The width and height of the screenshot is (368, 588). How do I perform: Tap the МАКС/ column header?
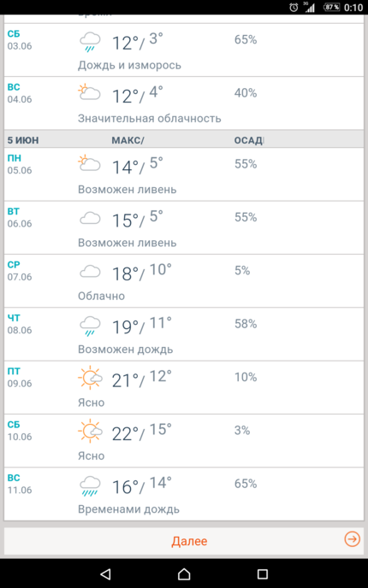pos(128,140)
